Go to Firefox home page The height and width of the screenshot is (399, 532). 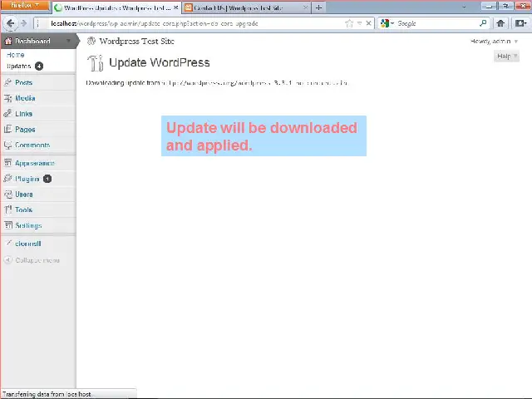tap(500, 23)
